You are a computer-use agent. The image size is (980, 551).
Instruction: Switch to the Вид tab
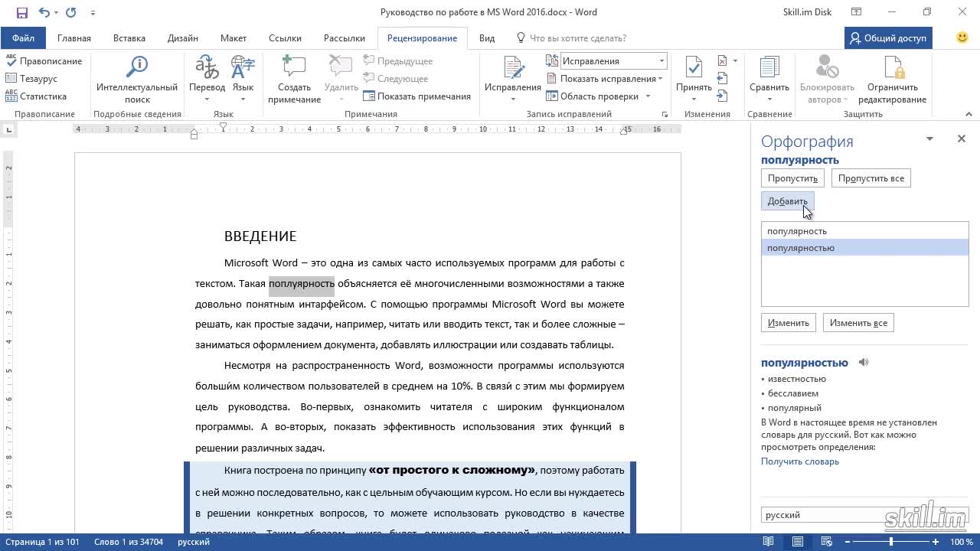(x=487, y=38)
